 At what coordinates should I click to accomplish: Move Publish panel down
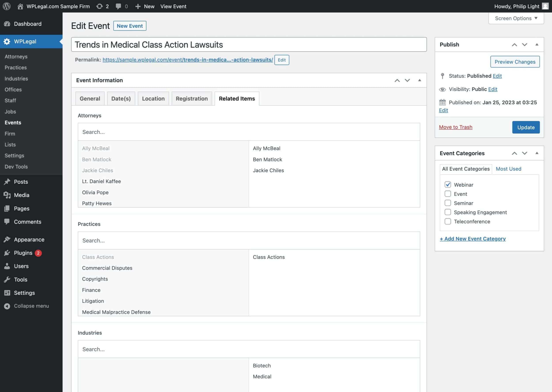click(x=524, y=45)
